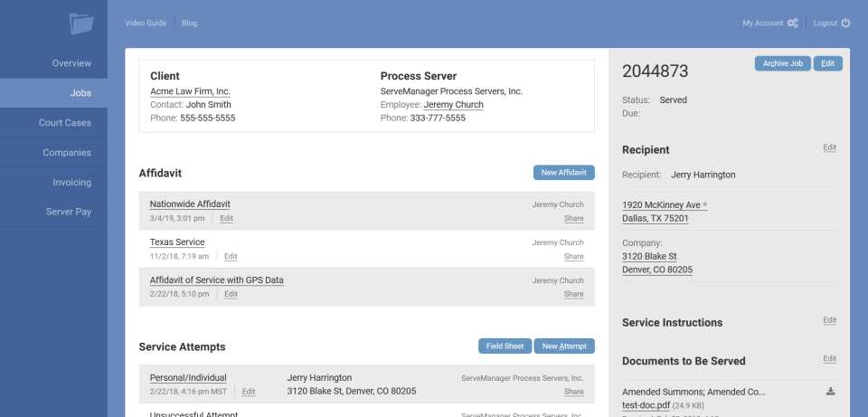Screen dimensions: 868x417
Task: Click Logout in the top bar
Action: (x=825, y=24)
